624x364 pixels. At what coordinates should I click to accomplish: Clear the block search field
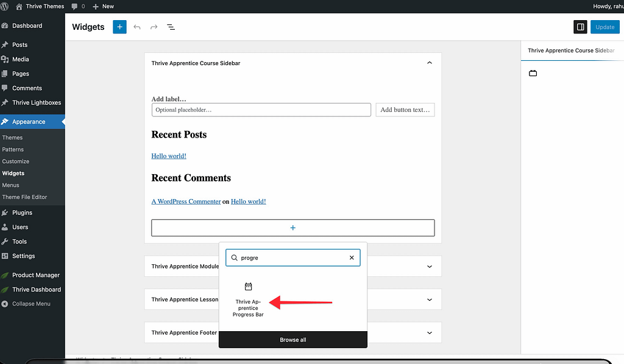pyautogui.click(x=352, y=257)
